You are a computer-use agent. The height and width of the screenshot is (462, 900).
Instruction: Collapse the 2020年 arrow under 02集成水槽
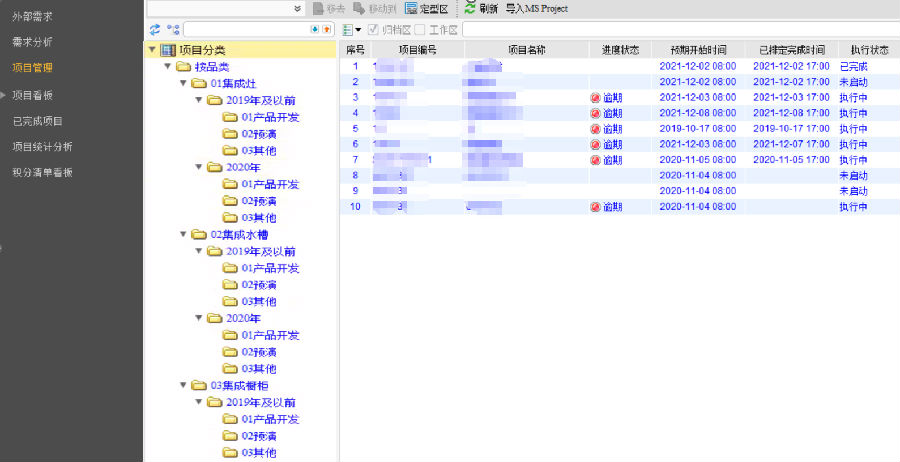click(199, 318)
